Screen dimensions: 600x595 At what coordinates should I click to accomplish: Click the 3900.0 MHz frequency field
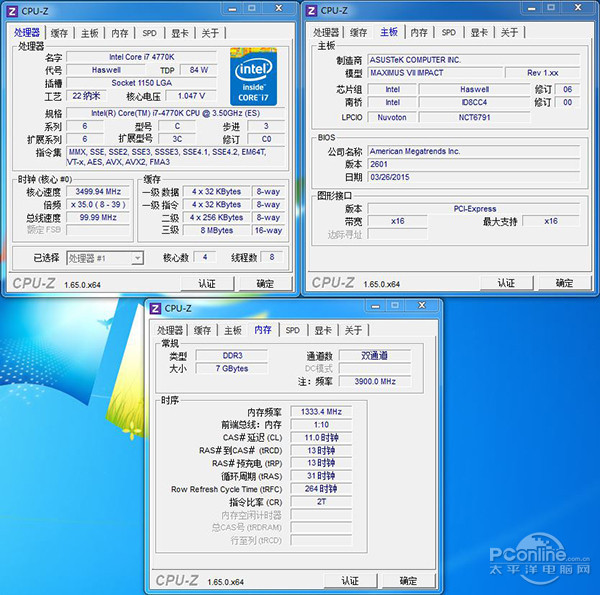[375, 381]
